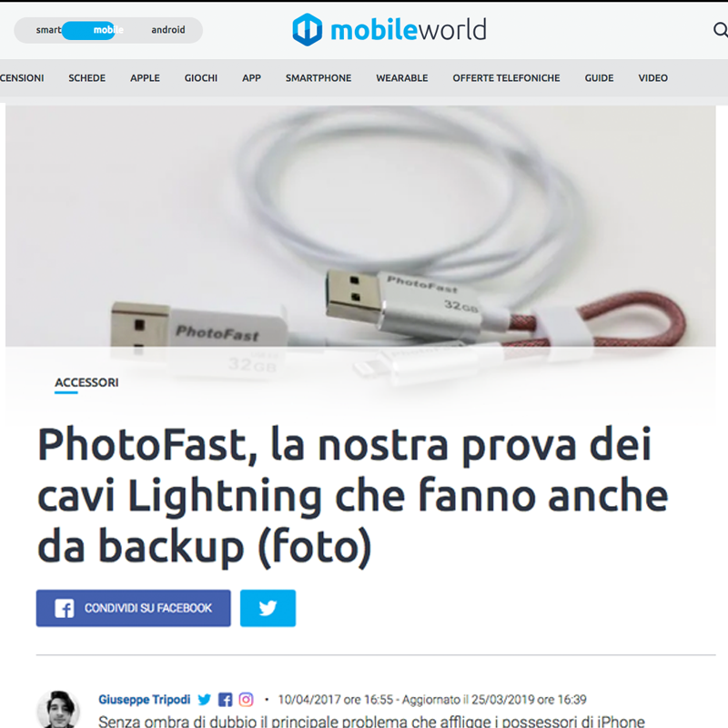The image size is (728, 728).
Task: Select SMARTPHONE in the navigation bar
Action: point(318,78)
